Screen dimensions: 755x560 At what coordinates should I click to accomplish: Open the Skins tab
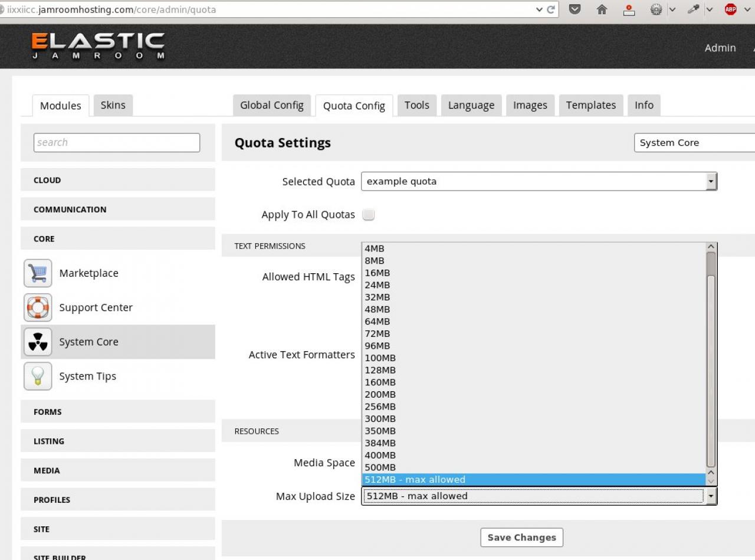tap(113, 105)
